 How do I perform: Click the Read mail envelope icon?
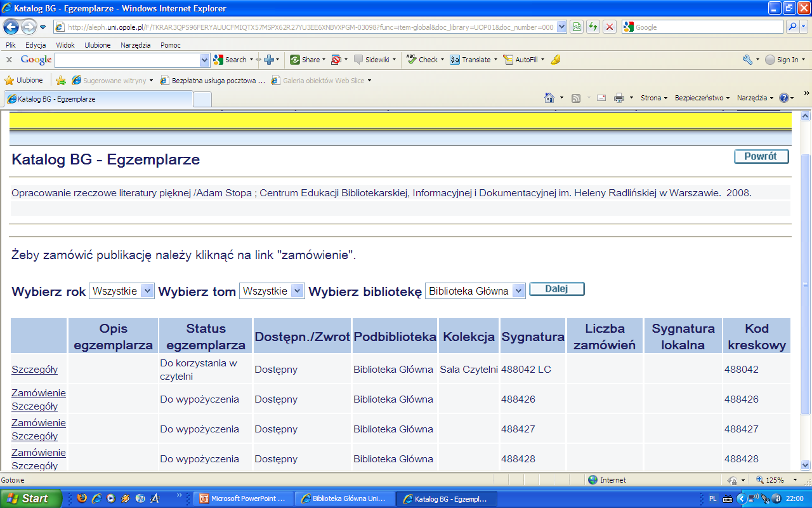point(601,98)
